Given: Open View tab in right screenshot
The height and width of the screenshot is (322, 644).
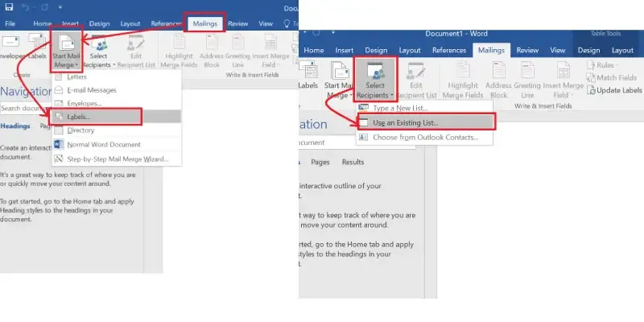Looking at the screenshot, I should click(x=557, y=50).
